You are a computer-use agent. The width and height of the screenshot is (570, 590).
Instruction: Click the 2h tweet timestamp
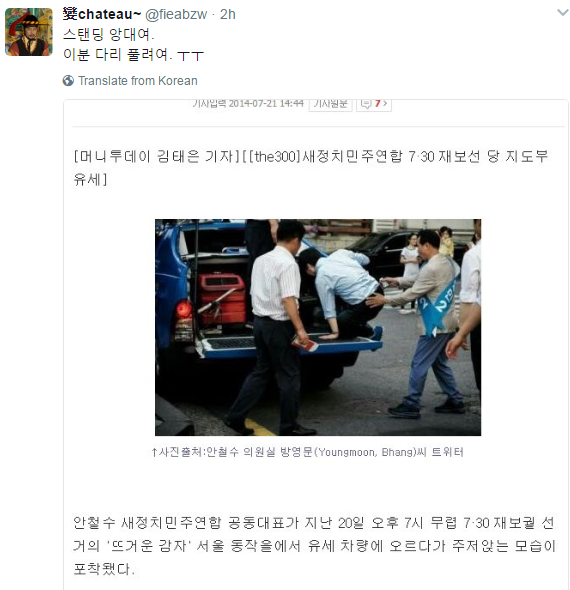click(228, 14)
